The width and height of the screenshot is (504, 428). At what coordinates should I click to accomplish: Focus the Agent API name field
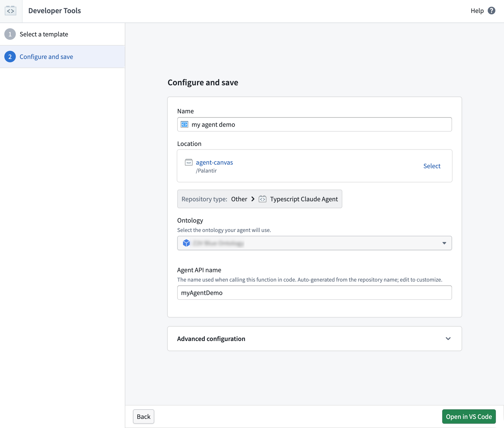(314, 293)
